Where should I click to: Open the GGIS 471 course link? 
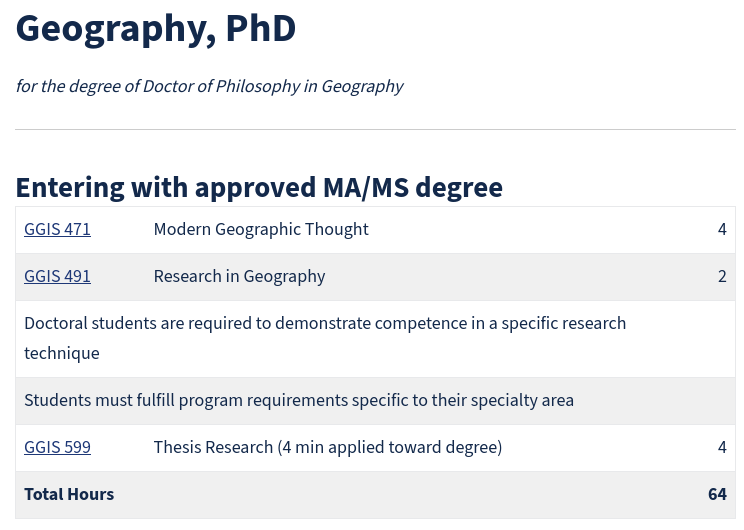click(57, 229)
